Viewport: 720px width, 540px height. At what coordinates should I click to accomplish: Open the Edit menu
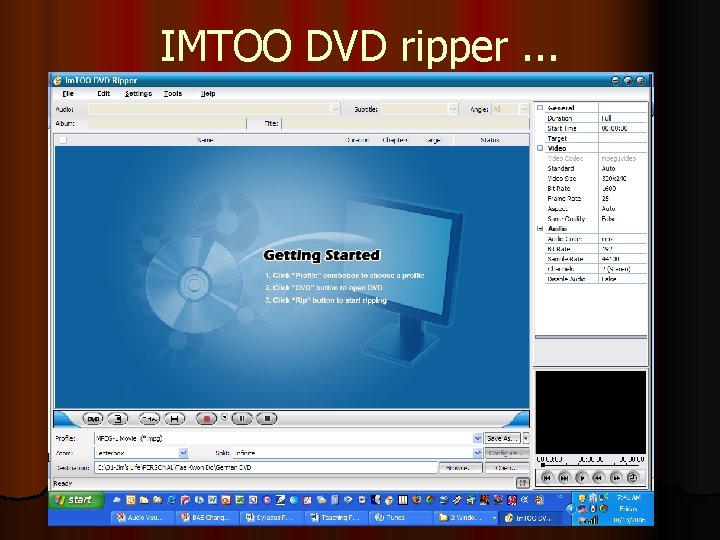click(104, 94)
